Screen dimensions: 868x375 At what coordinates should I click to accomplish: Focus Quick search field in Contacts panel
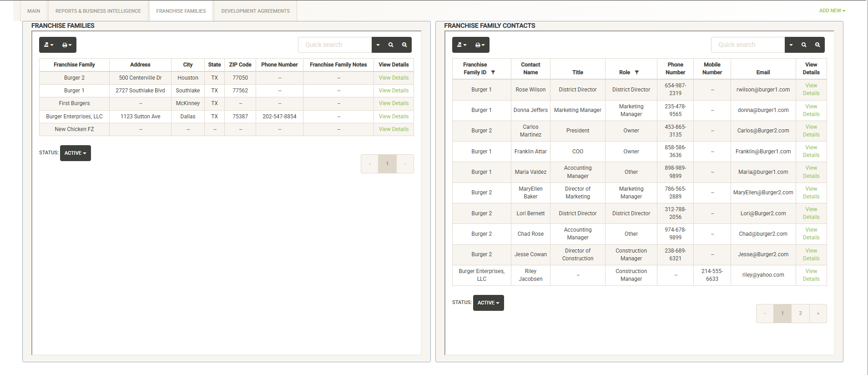click(x=748, y=45)
